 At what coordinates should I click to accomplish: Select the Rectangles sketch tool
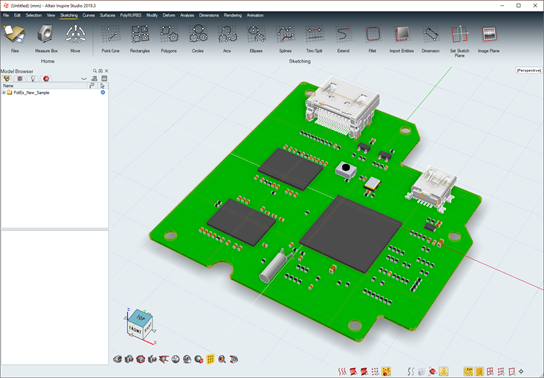pyautogui.click(x=140, y=38)
